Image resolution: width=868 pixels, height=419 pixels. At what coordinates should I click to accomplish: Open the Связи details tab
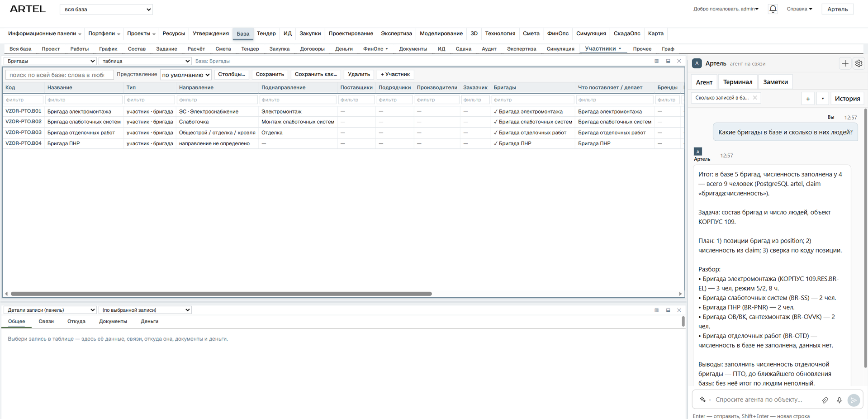[x=46, y=321]
